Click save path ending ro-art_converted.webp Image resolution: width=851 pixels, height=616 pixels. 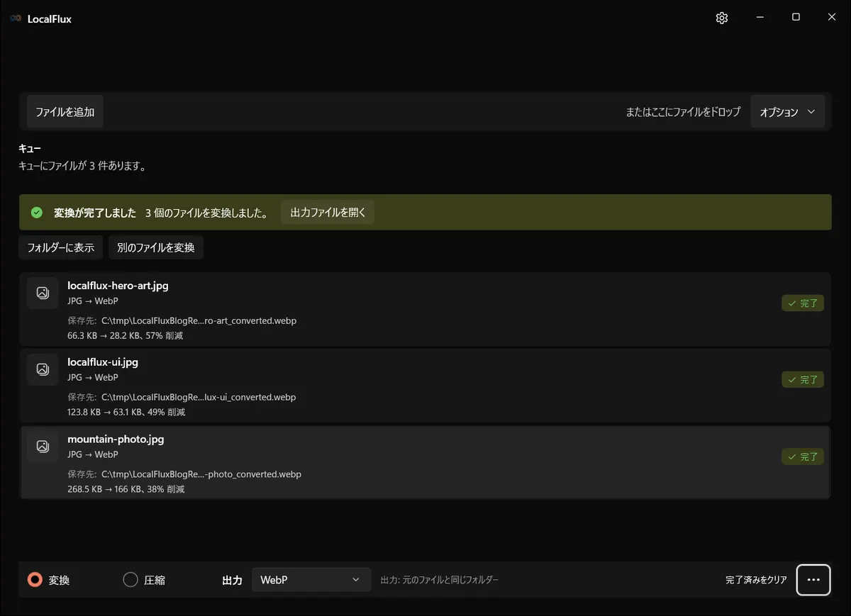[199, 320]
